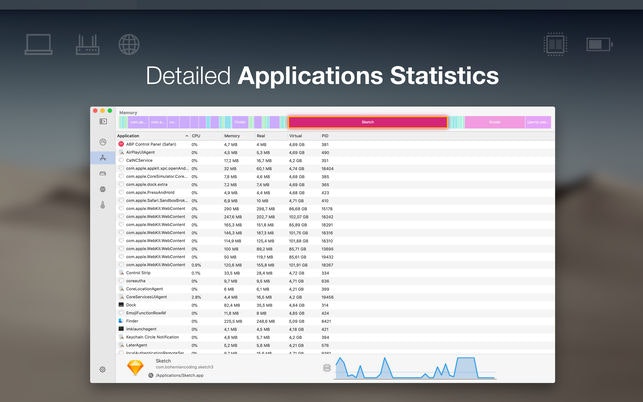
Task: Open settings via the gear icon
Action: click(x=103, y=370)
